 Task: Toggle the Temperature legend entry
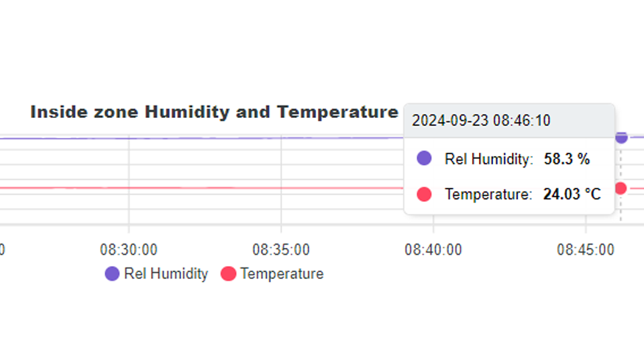[272, 274]
